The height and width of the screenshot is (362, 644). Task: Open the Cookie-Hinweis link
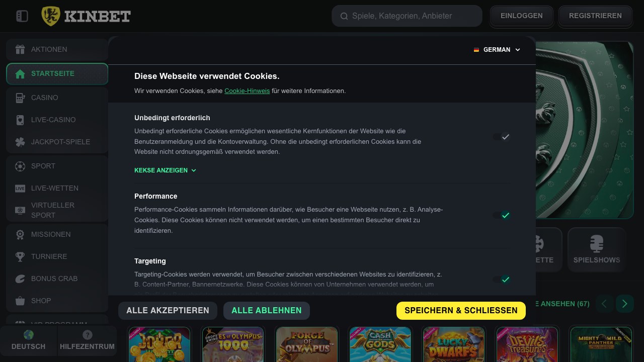[x=247, y=91]
